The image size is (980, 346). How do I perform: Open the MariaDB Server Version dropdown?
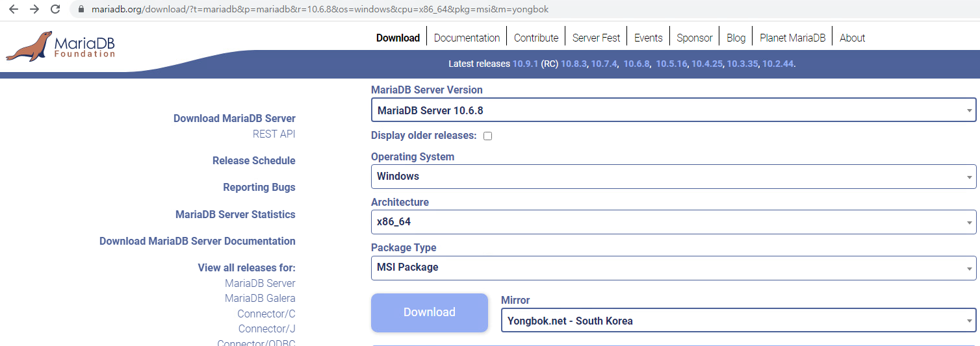point(673,110)
